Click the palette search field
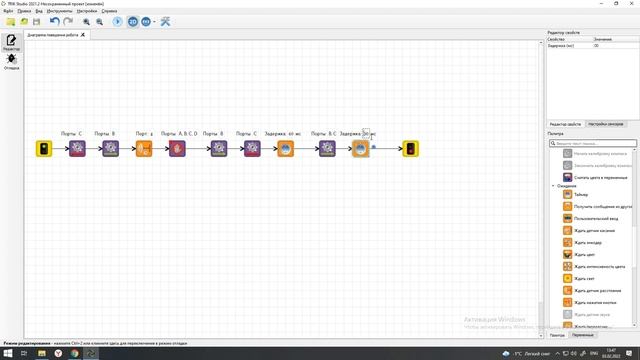This screenshot has width=640, height=360. 593,143
